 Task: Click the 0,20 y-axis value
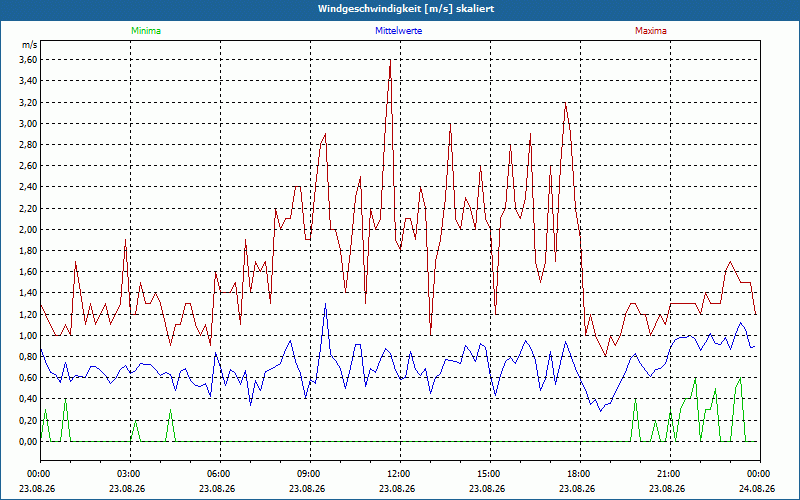coord(29,420)
